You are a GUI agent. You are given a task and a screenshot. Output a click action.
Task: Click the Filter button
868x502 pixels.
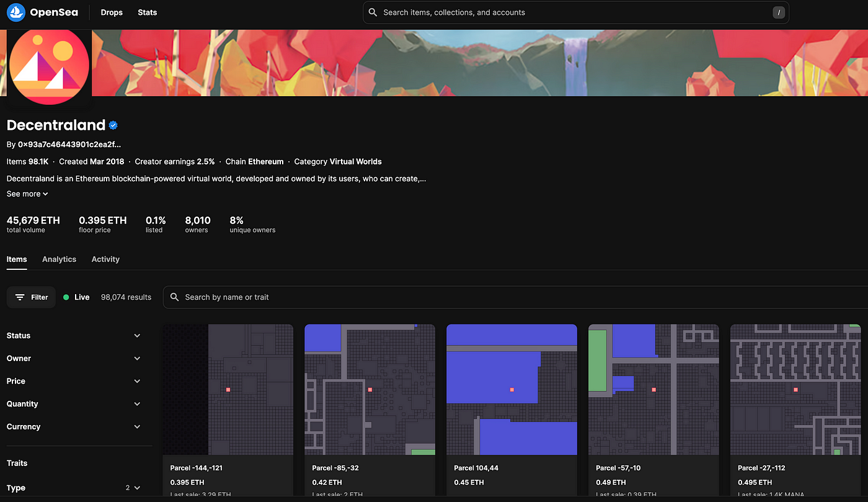(x=31, y=297)
